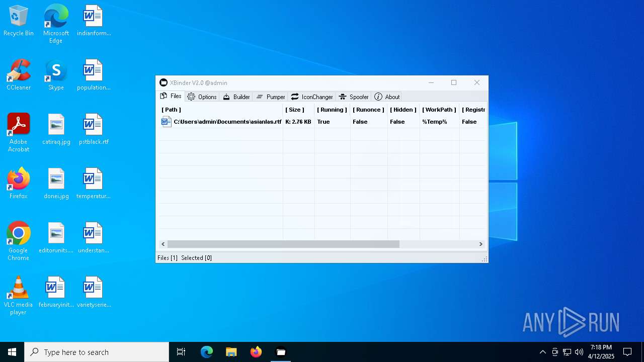
Task: Select the editorunits image file
Action: (x=56, y=238)
